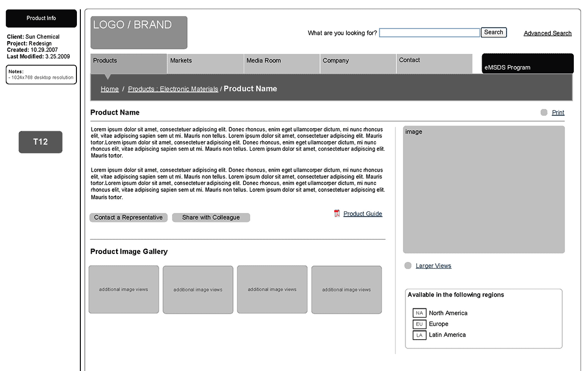Follow the Home breadcrumb link
Screen dimensions: 588x371
coord(110,89)
